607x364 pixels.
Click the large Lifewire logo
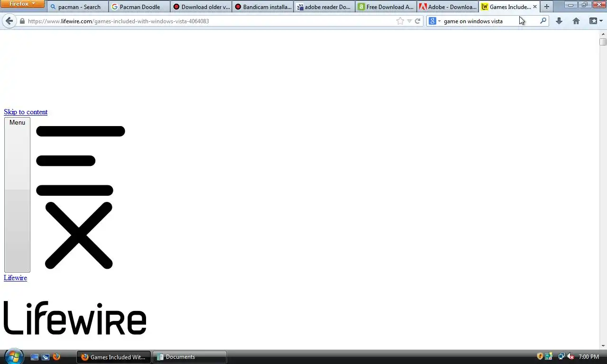(x=75, y=318)
